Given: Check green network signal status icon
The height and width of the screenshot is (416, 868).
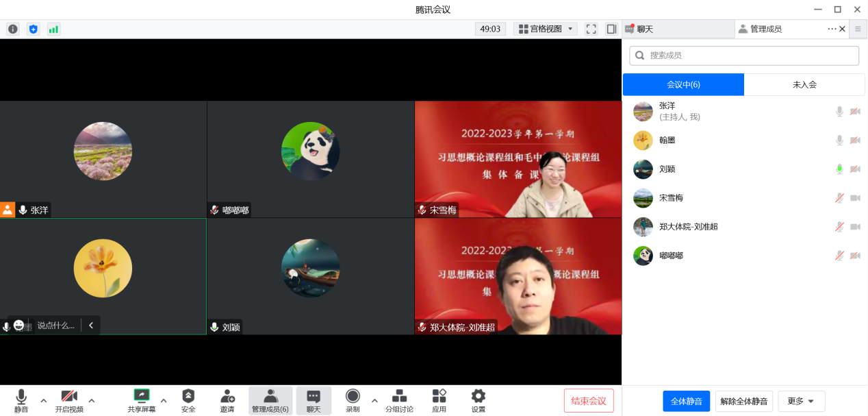Looking at the screenshot, I should (53, 29).
